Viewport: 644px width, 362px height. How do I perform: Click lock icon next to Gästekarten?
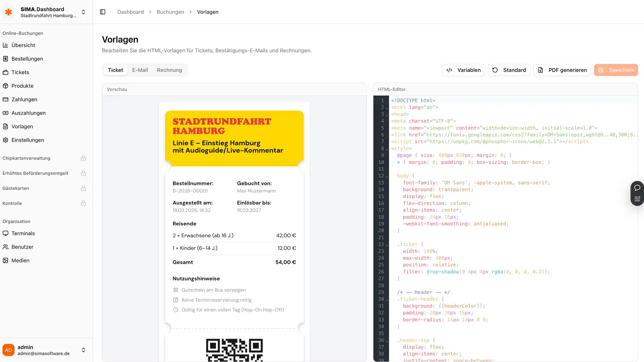[x=83, y=188]
